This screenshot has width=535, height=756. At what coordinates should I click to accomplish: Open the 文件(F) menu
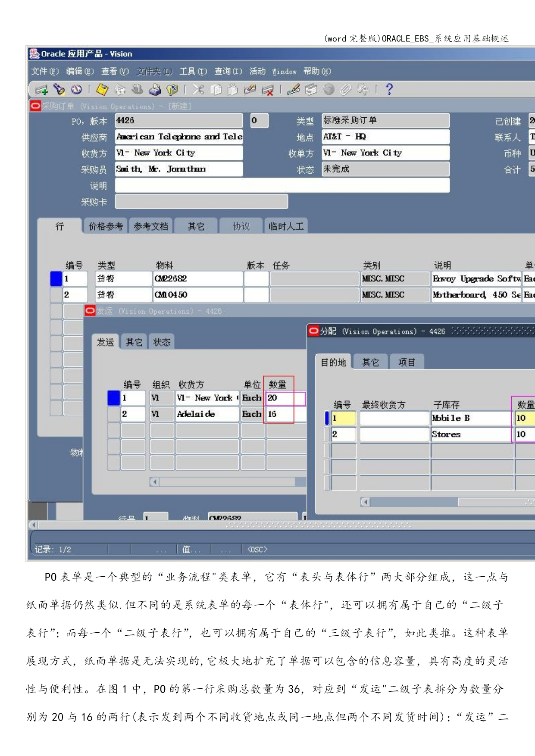click(x=45, y=71)
